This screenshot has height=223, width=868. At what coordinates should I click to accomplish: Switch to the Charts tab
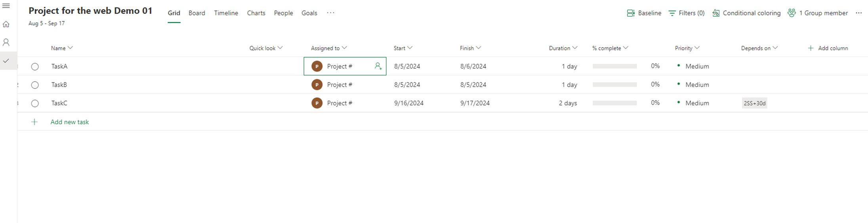click(x=256, y=13)
